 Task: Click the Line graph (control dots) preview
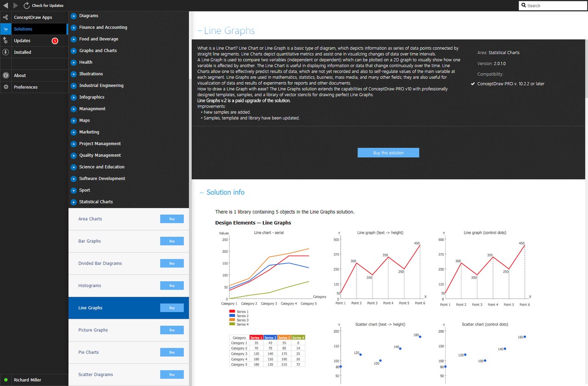click(486, 267)
